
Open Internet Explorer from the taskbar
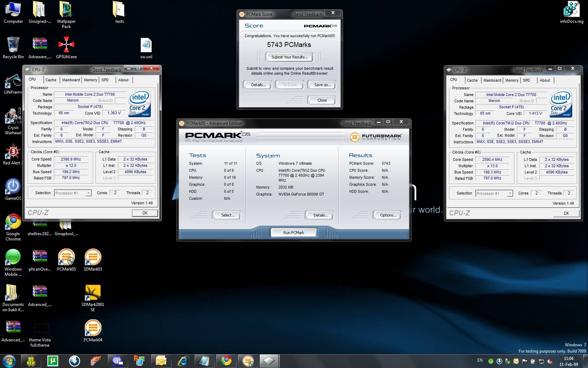[183, 361]
